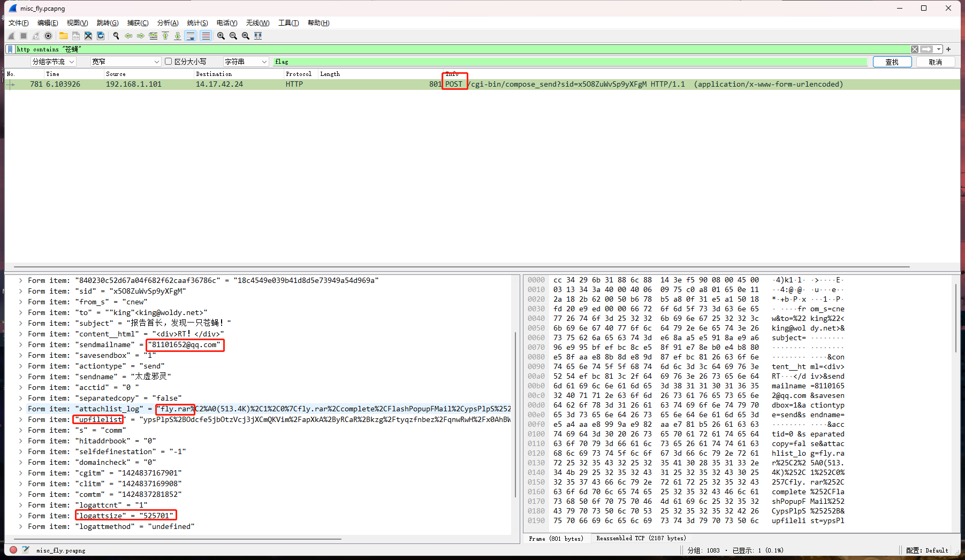Click the save capture file icon
Screen dimensions: 965x560
76,36
